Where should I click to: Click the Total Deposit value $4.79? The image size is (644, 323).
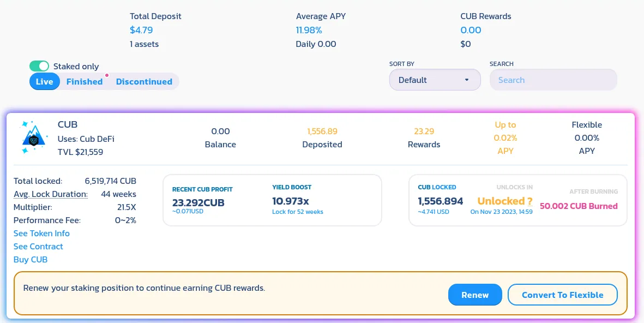coord(141,30)
